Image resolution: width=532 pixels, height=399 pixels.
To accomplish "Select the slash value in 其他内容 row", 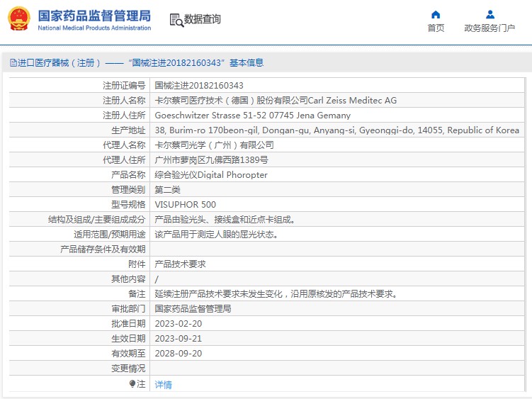I will point(157,279).
